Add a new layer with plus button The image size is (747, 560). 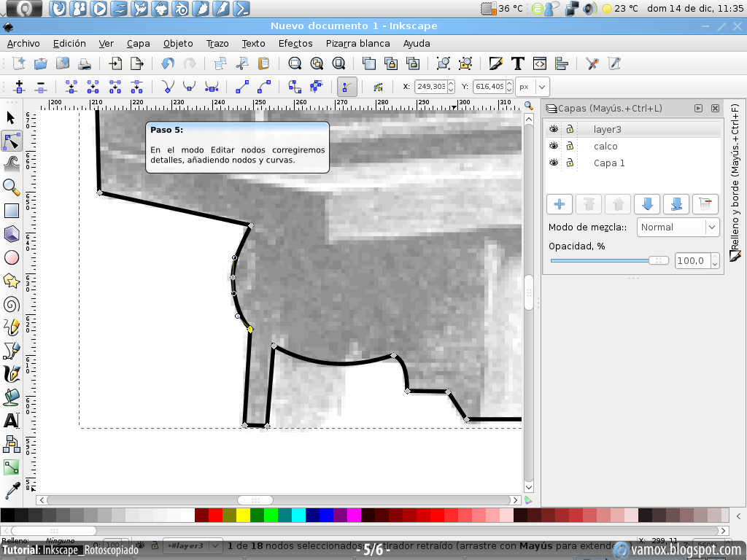coord(560,204)
